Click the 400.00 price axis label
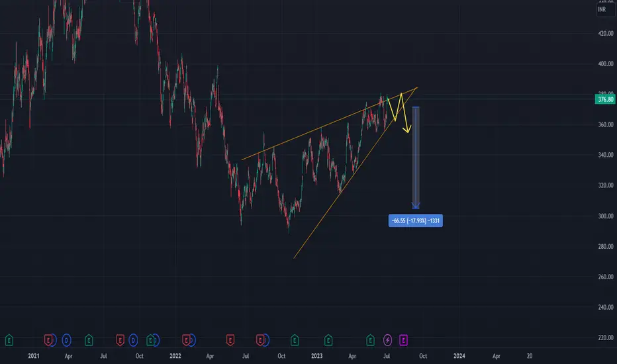This screenshot has width=617, height=364. click(606, 64)
